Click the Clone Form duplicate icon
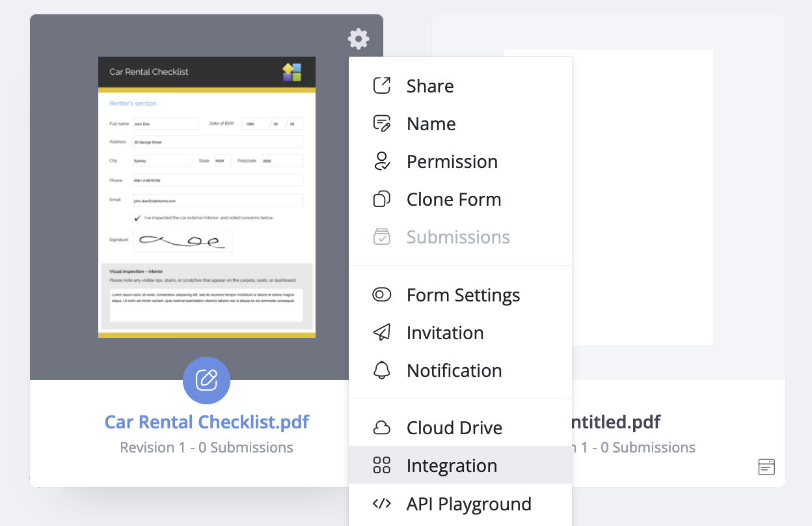Viewport: 812px width, 526px height. tap(382, 199)
